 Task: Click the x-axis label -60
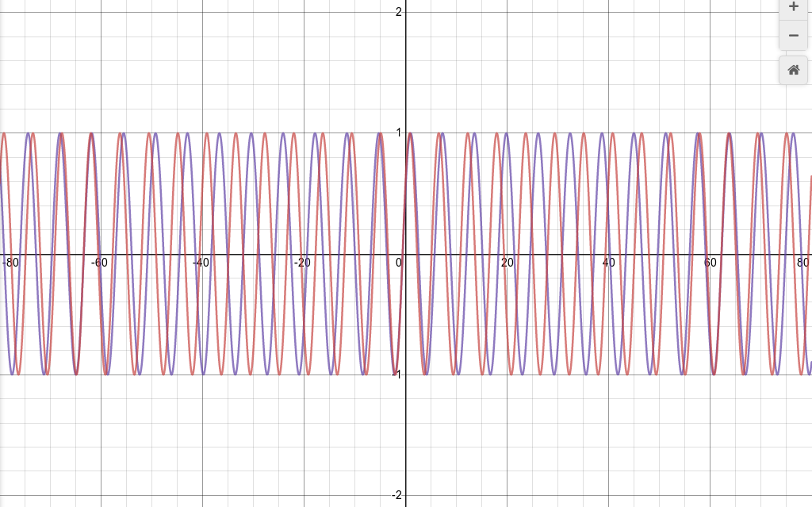98,263
